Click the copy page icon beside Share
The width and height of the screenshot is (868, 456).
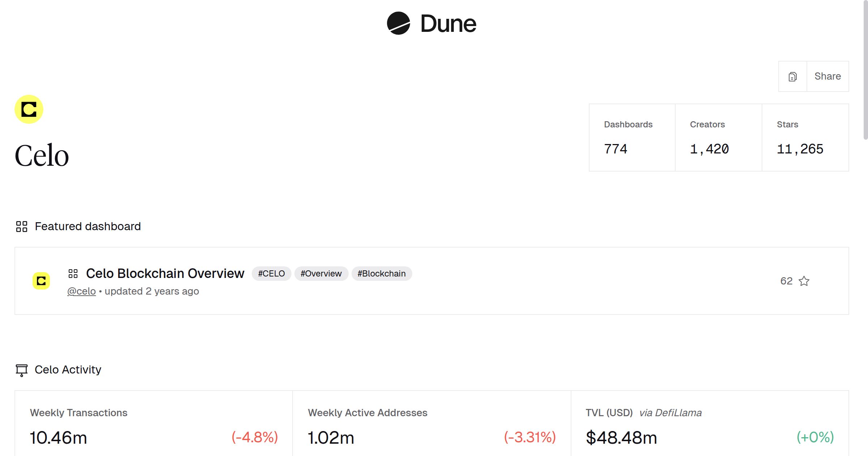(x=792, y=77)
